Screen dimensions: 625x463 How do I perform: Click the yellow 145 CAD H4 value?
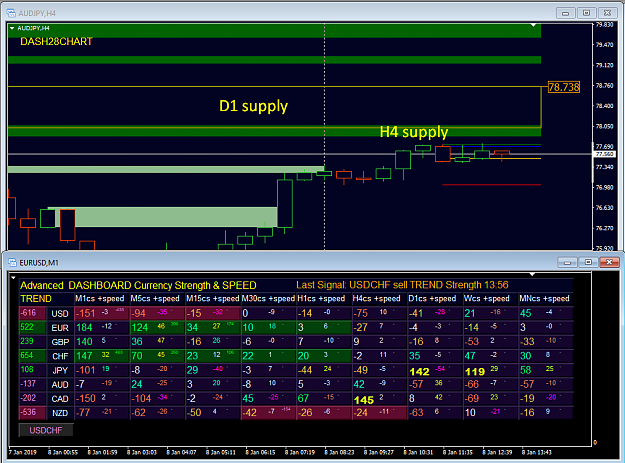click(364, 400)
